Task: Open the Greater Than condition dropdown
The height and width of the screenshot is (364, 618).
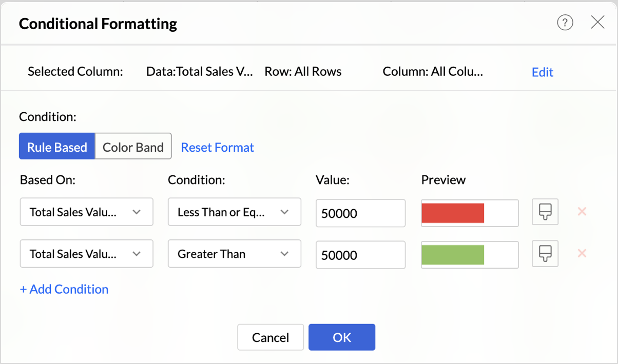Action: (x=234, y=254)
